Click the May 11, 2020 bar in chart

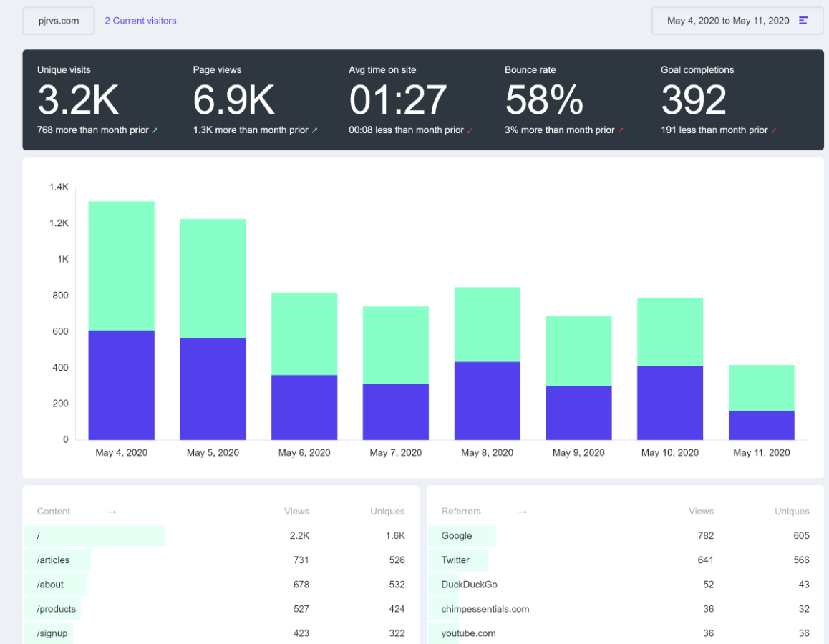(x=762, y=402)
